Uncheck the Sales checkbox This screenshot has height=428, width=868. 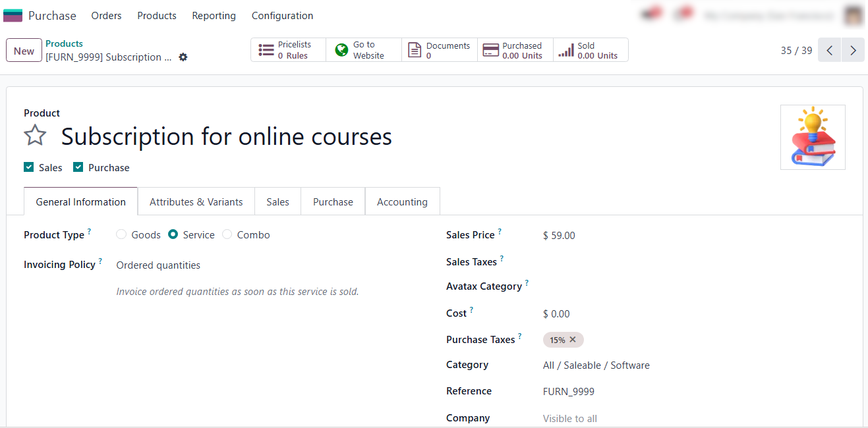tap(29, 167)
